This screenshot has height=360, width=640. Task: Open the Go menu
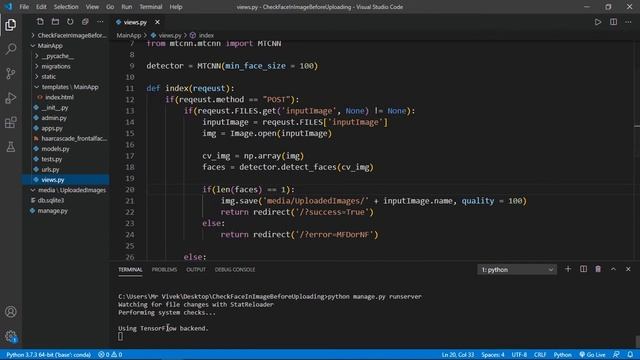coord(110,7)
